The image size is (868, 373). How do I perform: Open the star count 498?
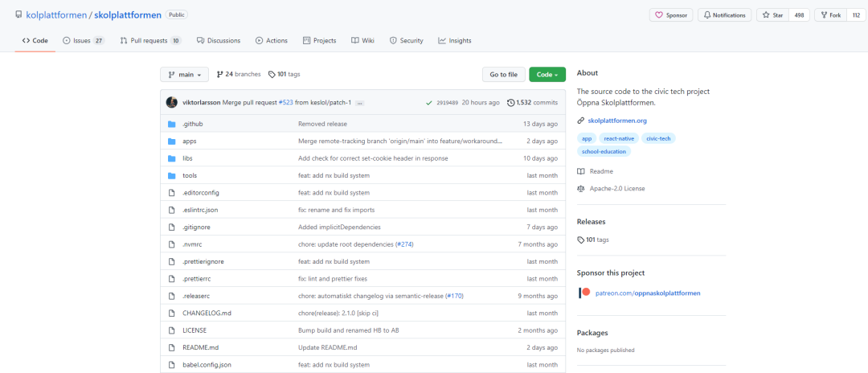[x=799, y=15]
